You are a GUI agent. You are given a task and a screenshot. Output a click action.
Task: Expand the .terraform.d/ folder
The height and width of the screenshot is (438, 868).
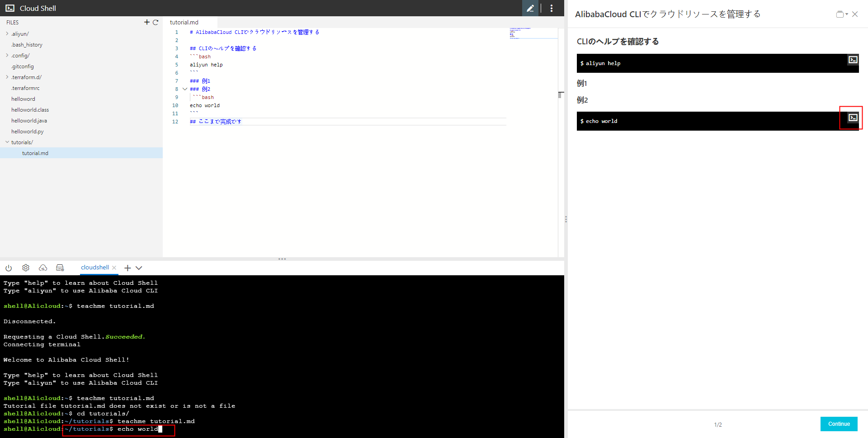[7, 77]
